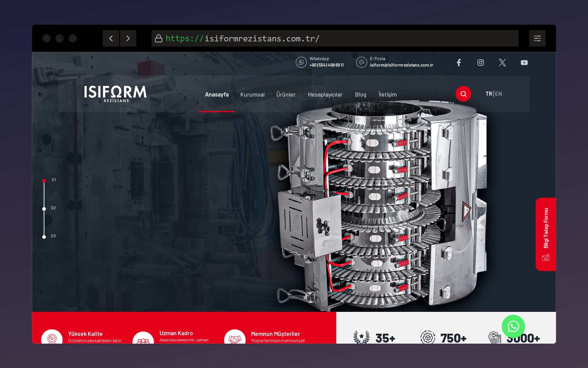
Task: Select the TR language option
Action: pos(488,94)
